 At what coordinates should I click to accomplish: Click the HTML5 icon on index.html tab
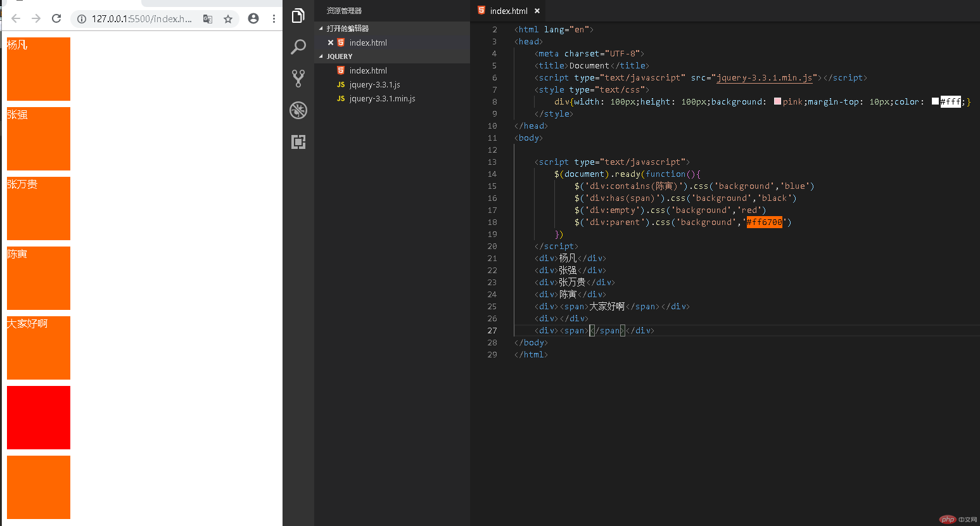click(481, 10)
